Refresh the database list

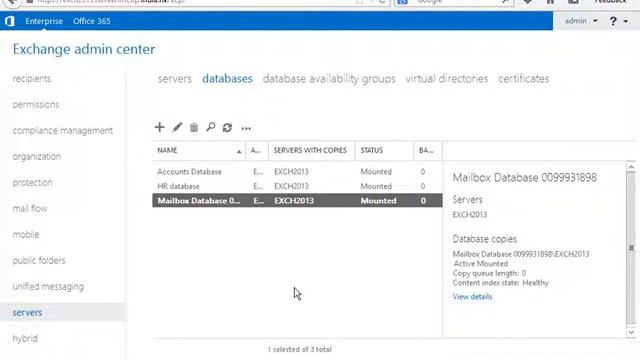point(227,128)
